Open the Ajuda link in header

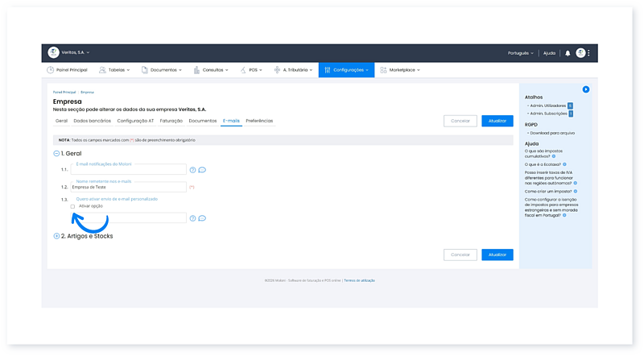[549, 53]
